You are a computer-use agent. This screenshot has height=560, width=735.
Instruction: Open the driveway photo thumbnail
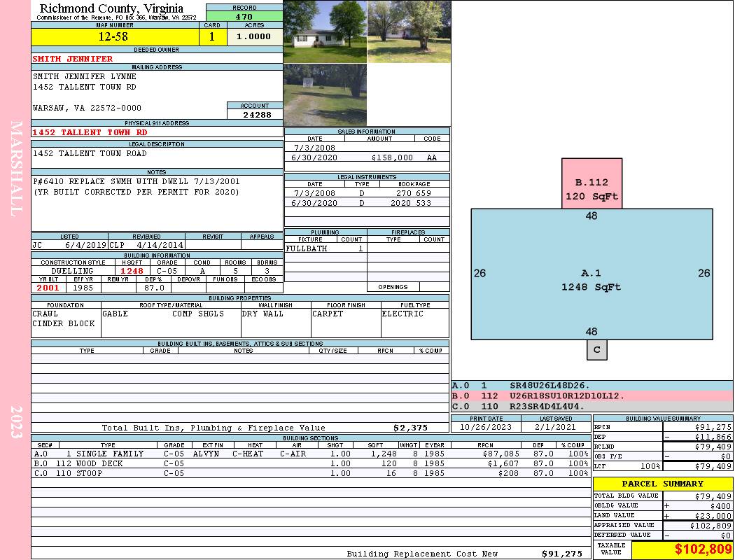click(x=325, y=95)
